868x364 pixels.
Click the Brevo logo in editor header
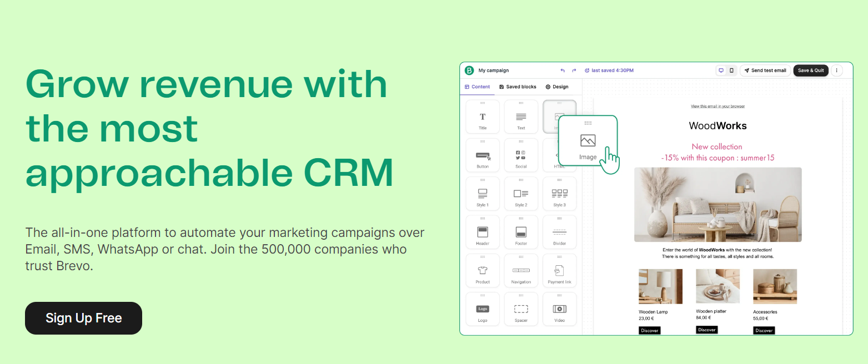(469, 70)
